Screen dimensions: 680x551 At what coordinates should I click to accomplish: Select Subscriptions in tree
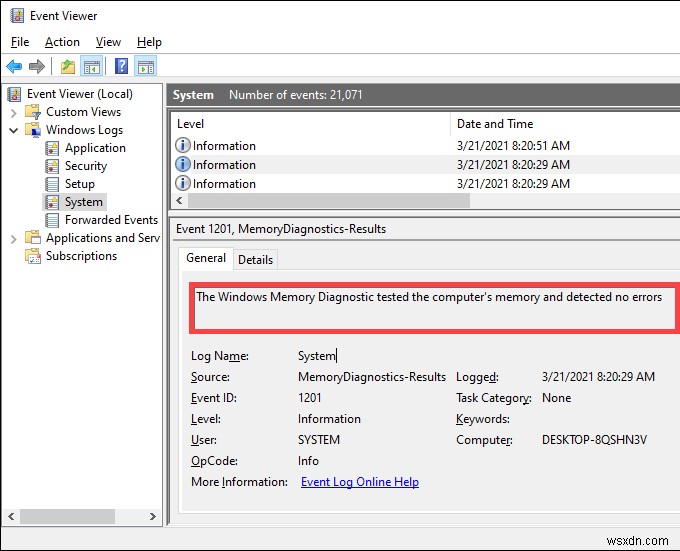(82, 256)
